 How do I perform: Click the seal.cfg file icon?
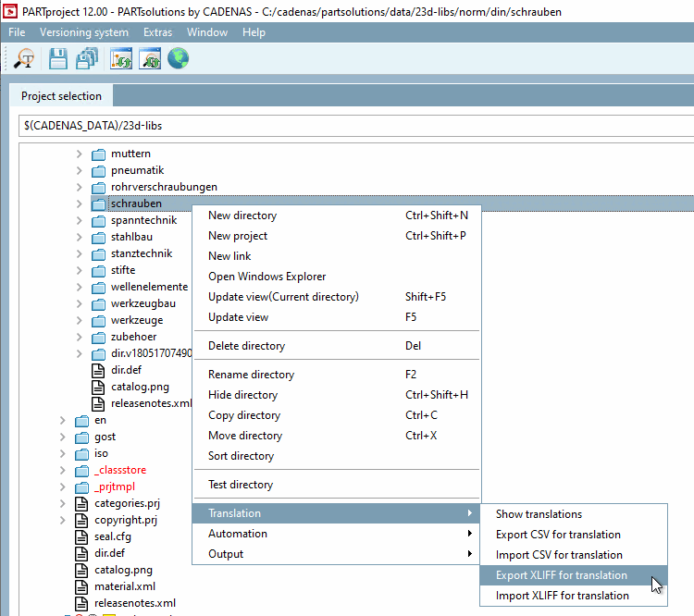point(81,536)
